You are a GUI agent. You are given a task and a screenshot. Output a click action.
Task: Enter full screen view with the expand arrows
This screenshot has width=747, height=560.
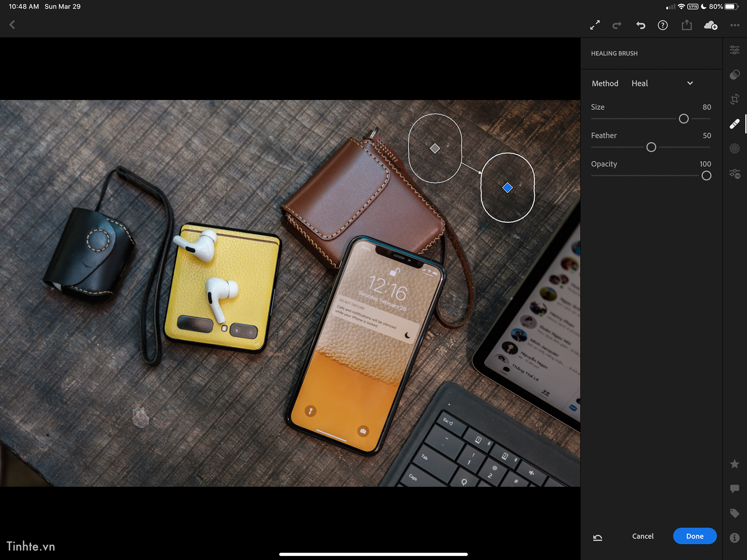595,25
